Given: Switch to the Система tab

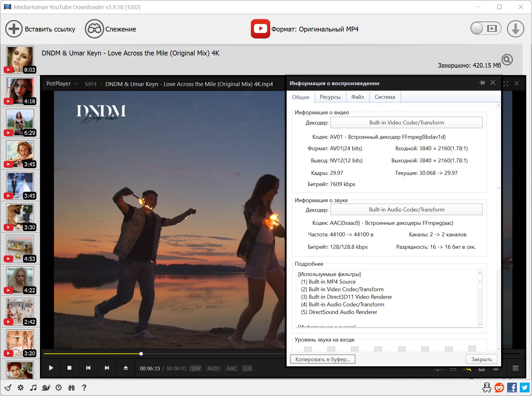Looking at the screenshot, I should 384,97.
